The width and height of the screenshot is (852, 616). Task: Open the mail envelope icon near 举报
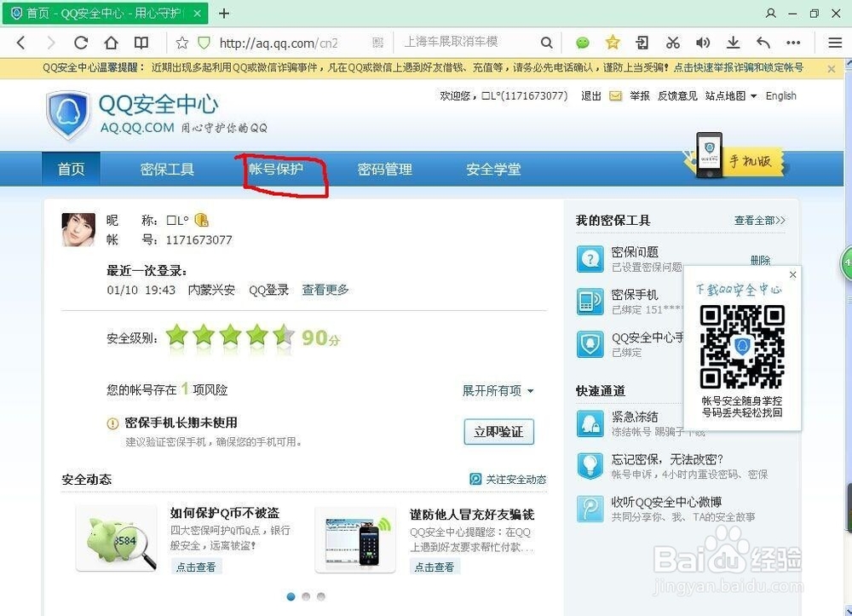coord(615,96)
